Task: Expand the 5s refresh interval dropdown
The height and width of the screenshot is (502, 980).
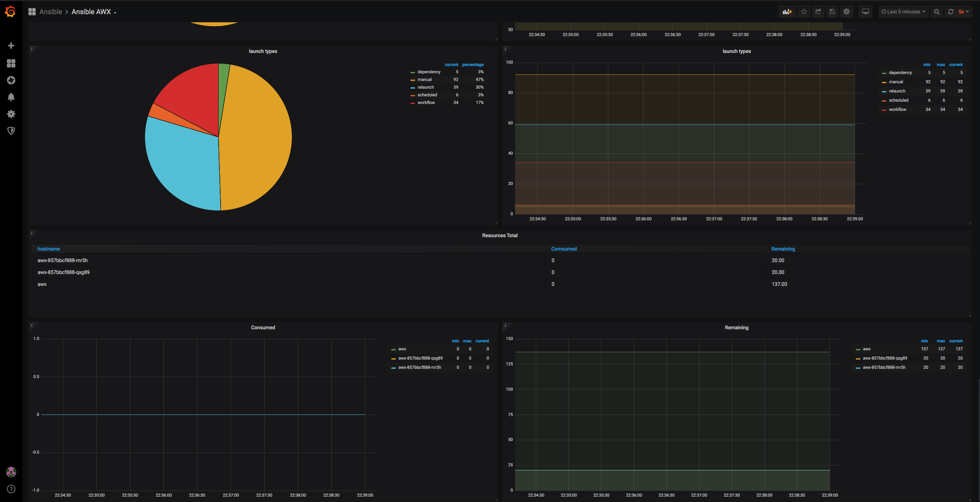Action: tap(963, 12)
